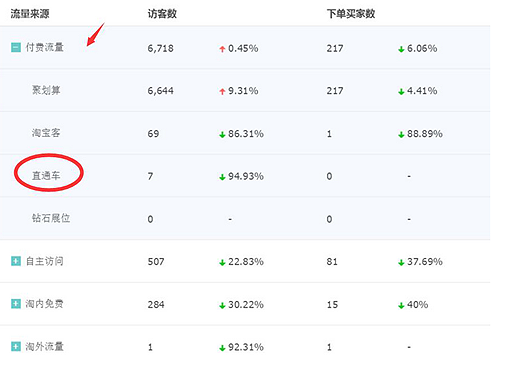Open the 聚划算 traffic source
The image size is (516, 368).
point(46,90)
